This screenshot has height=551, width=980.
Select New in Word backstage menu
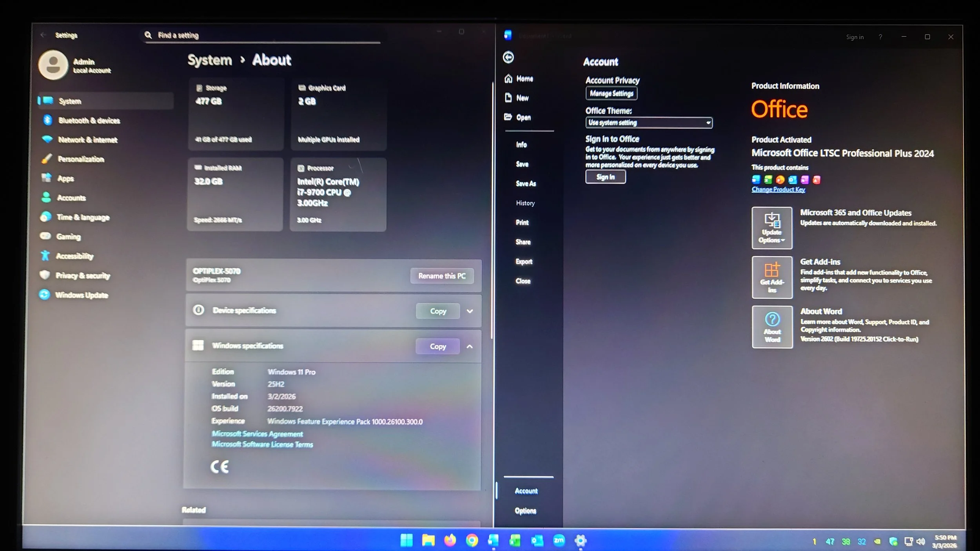tap(517, 98)
